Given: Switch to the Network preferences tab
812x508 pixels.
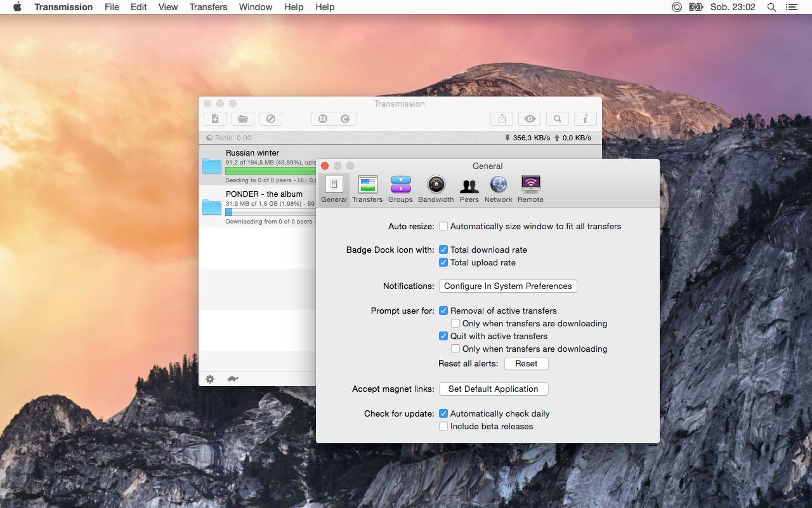Looking at the screenshot, I should click(x=498, y=189).
